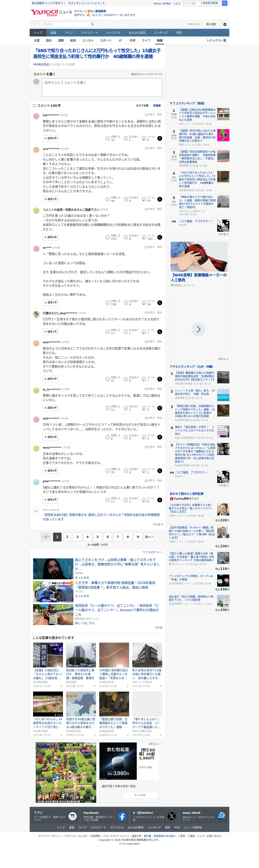Image resolution: width=259 pixels, height=868 pixels.
Task: Expand 返信1件 on yra******** comment
Action: (x=51, y=199)
